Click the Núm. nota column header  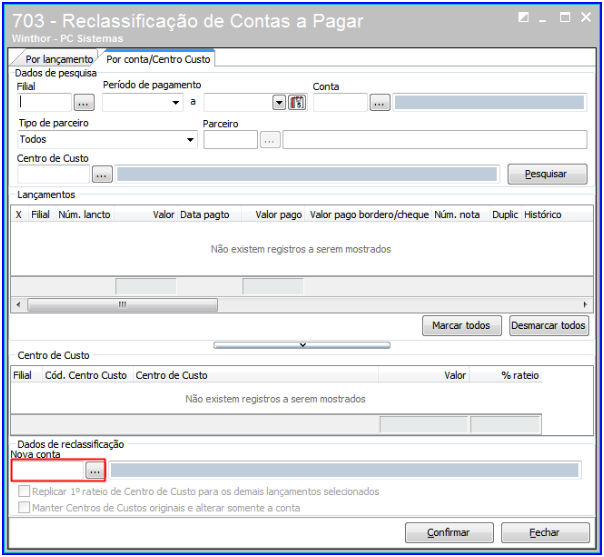(x=461, y=215)
